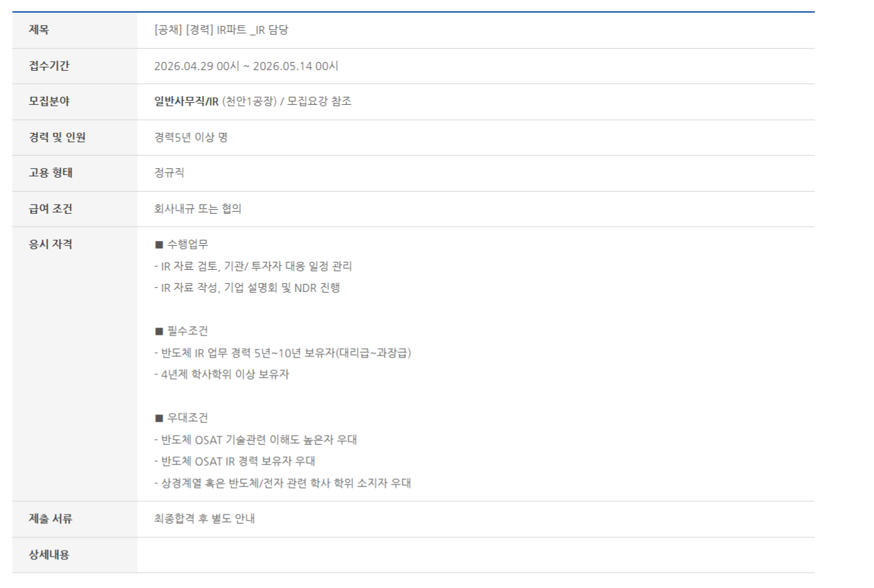Click "회사내규 또는 협의" salary text
The height and width of the screenshot is (588, 874).
[x=197, y=209]
